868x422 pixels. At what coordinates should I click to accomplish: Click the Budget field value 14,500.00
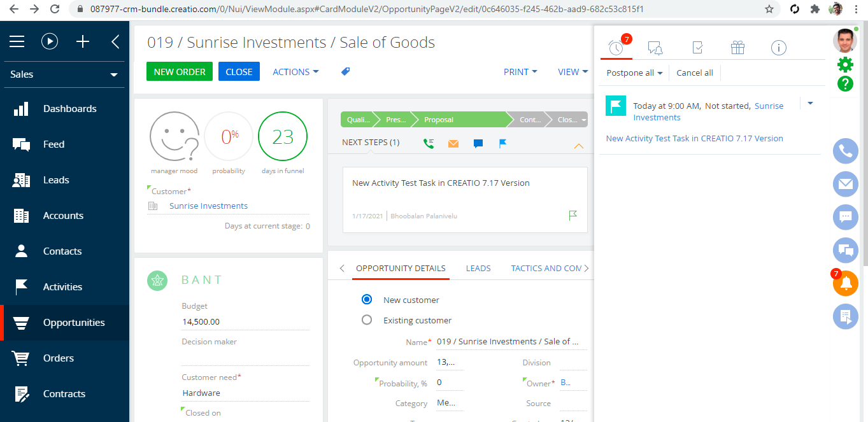coord(245,322)
